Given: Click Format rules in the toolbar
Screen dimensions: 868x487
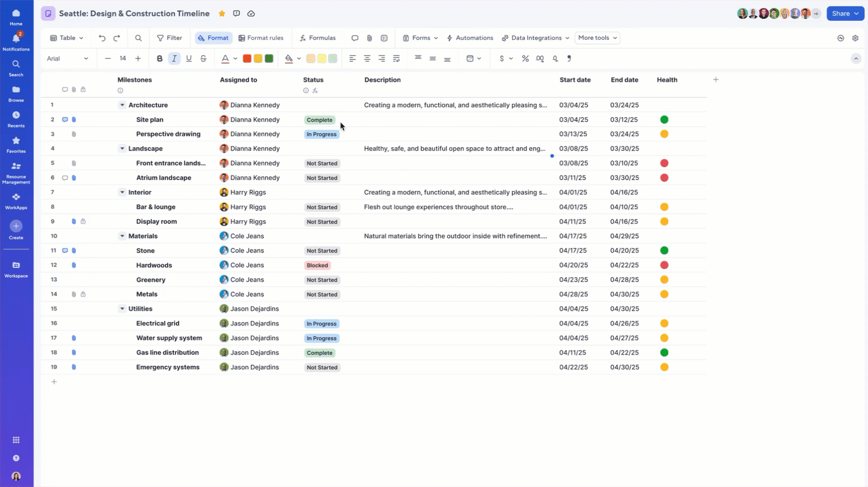Looking at the screenshot, I should click(x=261, y=38).
